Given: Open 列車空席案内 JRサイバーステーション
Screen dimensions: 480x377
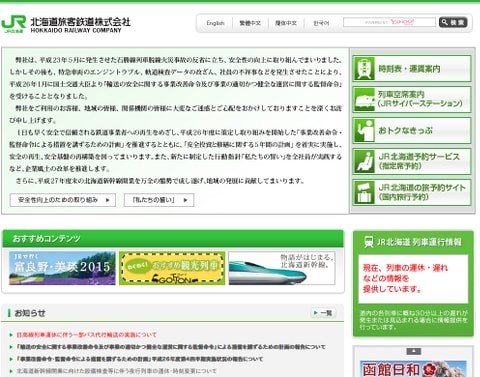Looking at the screenshot, I should click(x=412, y=99).
